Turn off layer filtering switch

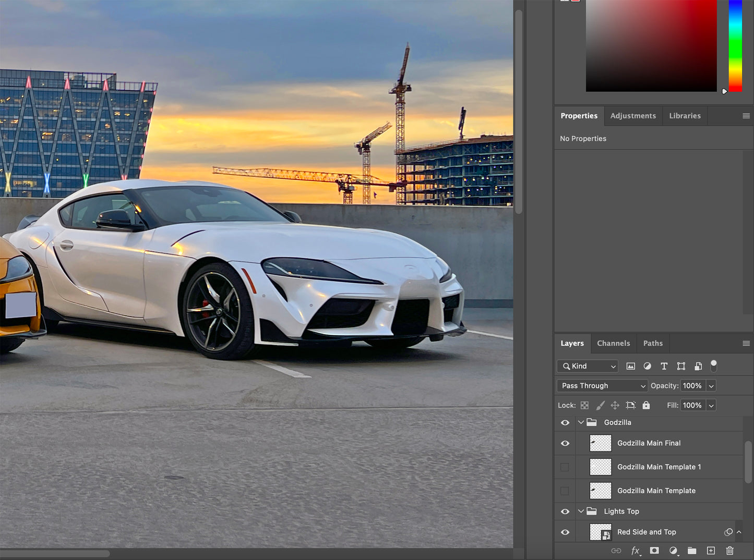tap(713, 366)
